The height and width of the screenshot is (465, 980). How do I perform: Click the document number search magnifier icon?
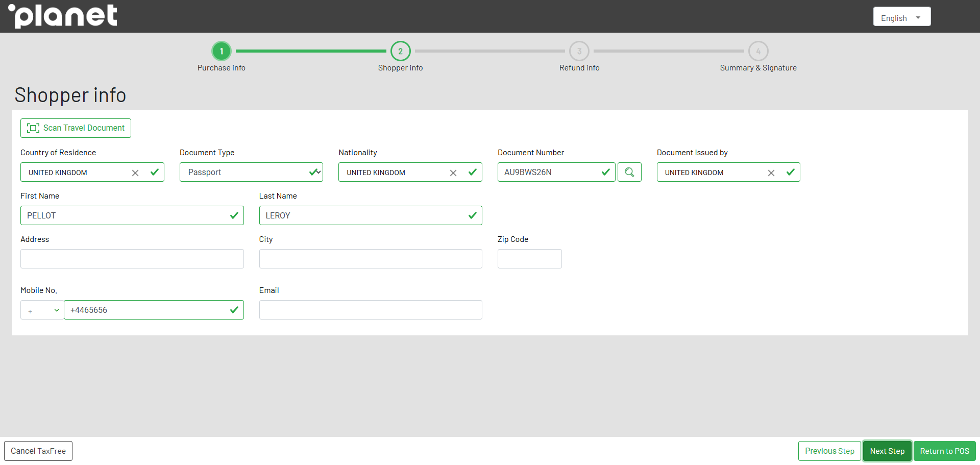click(629, 173)
